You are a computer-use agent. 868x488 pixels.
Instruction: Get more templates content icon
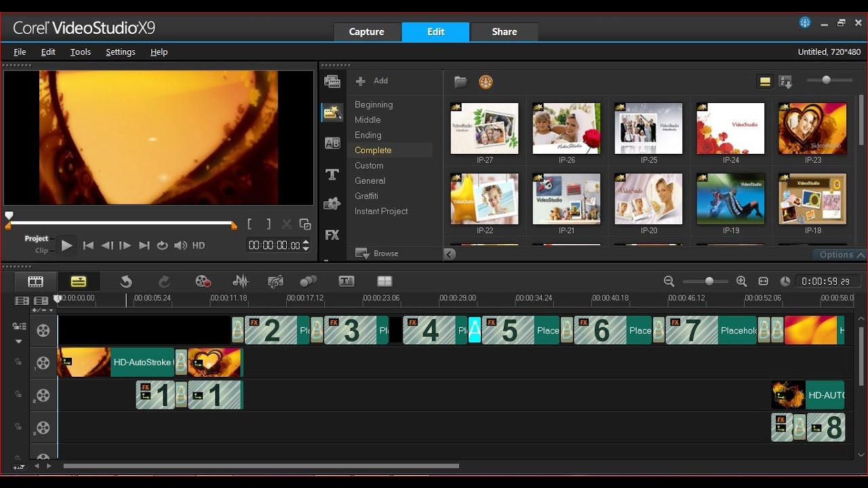486,82
